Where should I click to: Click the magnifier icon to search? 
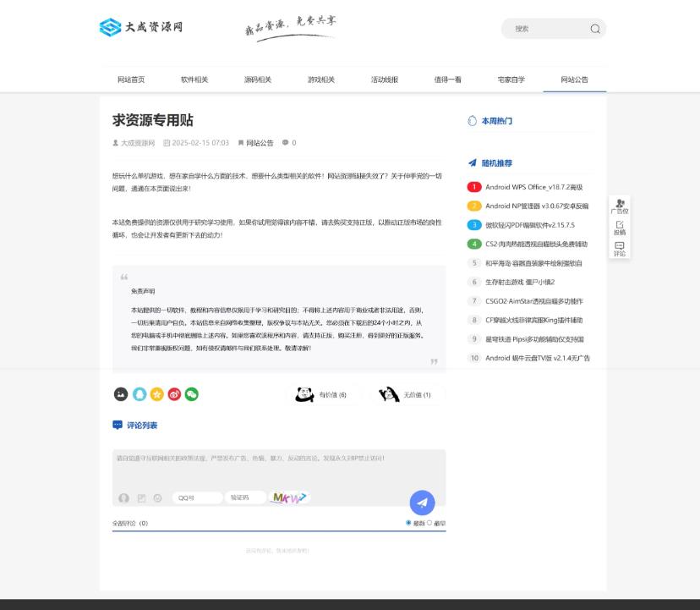point(595,29)
